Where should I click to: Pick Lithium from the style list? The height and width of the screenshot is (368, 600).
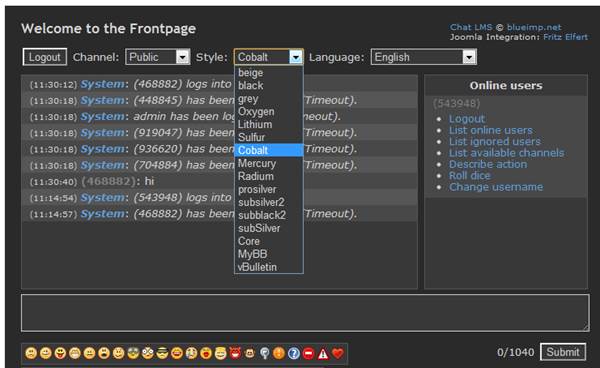coord(269,124)
